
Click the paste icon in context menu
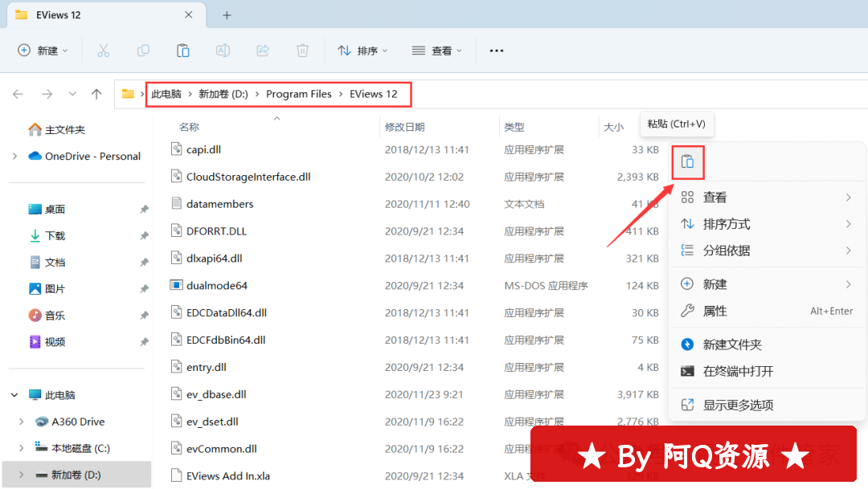point(687,162)
